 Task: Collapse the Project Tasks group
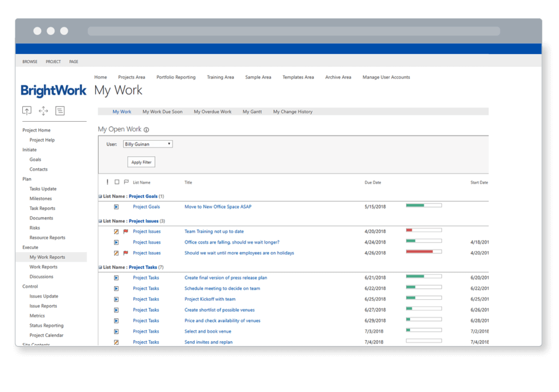click(100, 267)
